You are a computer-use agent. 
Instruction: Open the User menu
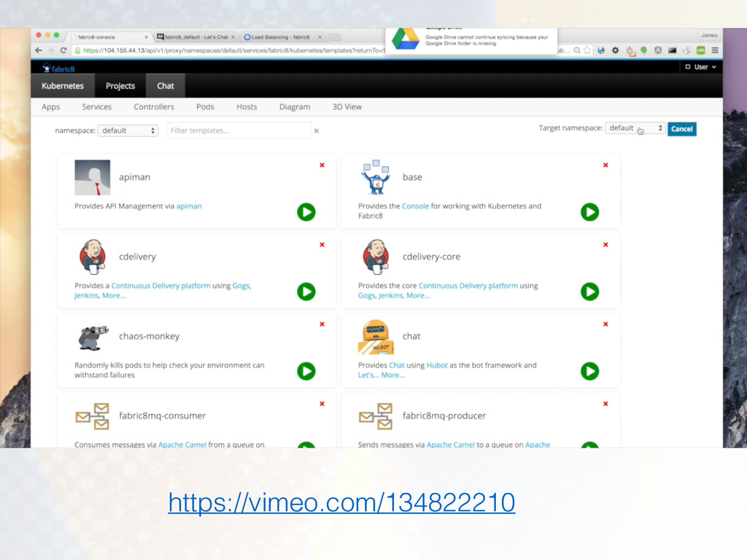pyautogui.click(x=701, y=66)
